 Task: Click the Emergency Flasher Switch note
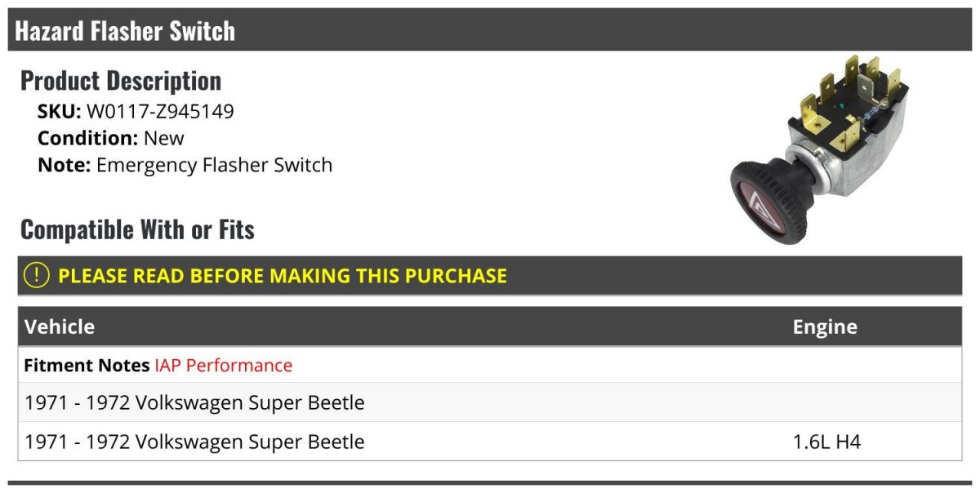tap(214, 165)
